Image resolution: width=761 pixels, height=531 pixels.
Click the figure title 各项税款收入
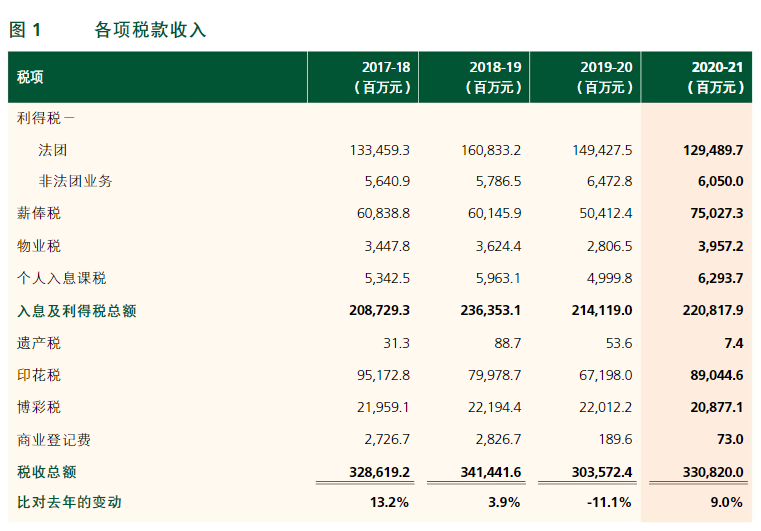(150, 30)
